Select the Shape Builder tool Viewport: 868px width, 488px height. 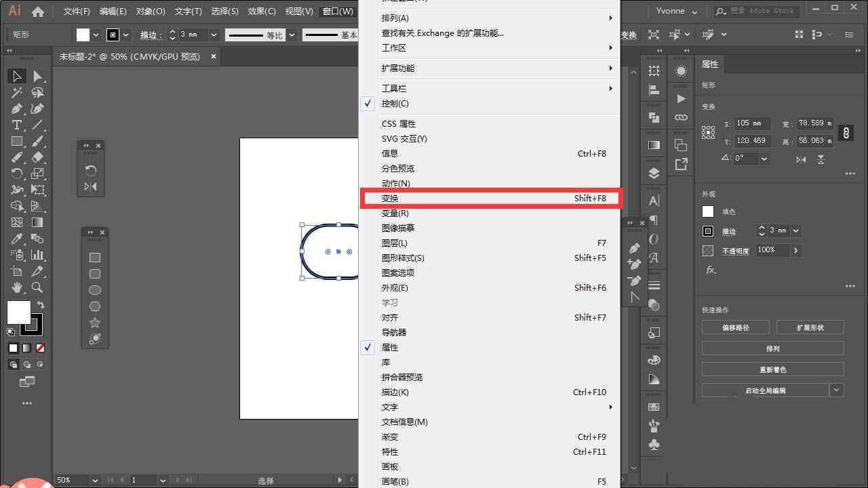[17, 207]
